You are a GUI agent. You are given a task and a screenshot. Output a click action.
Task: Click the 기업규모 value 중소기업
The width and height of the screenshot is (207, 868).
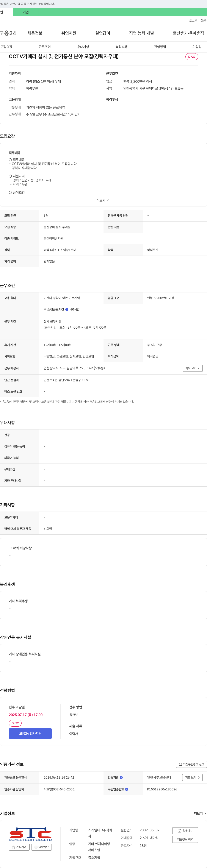94,858
